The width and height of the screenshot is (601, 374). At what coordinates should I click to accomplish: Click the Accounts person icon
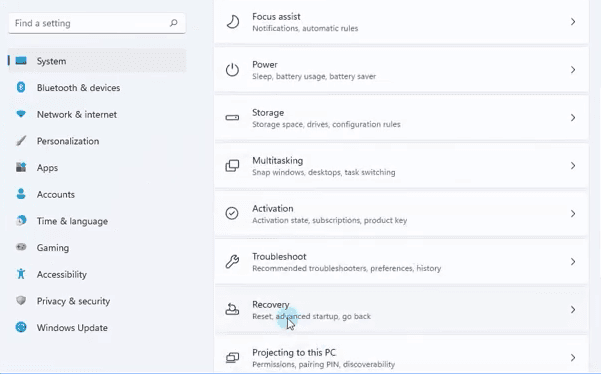pos(21,194)
